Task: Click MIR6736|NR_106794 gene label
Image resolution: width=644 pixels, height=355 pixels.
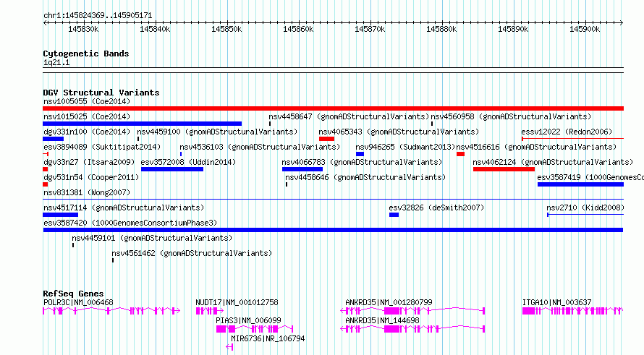Action: (x=268, y=338)
